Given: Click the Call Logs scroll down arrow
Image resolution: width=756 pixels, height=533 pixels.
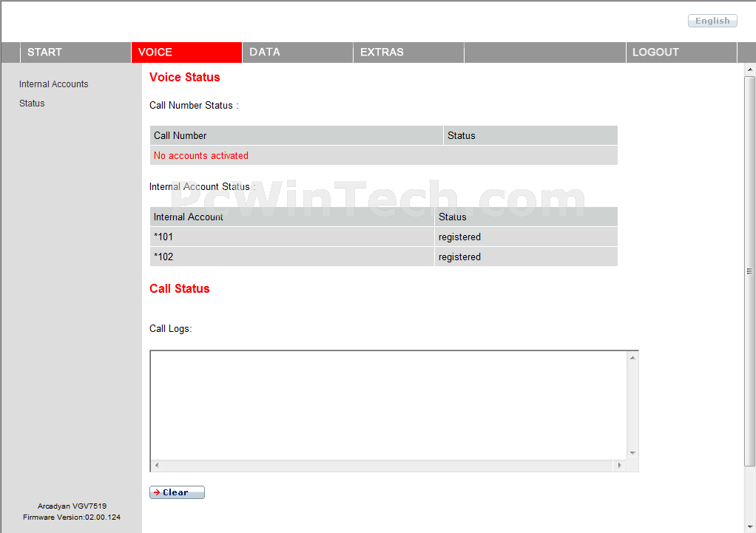Looking at the screenshot, I should point(632,452).
